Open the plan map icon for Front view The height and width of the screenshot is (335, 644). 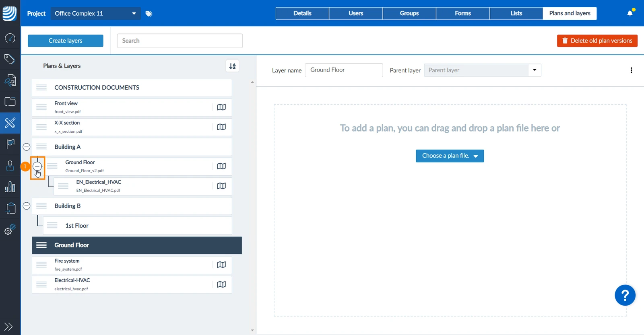coord(221,107)
